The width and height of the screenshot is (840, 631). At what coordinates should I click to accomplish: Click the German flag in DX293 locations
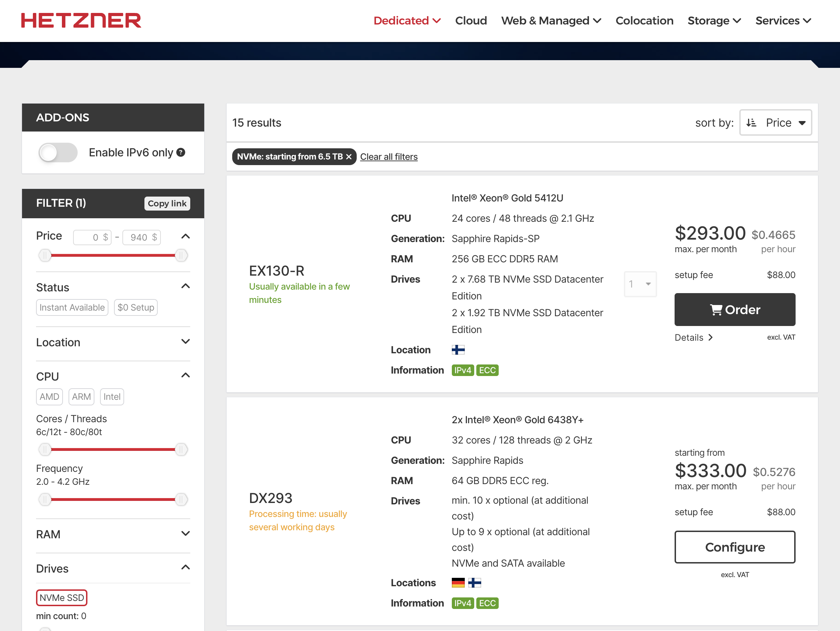click(x=458, y=582)
